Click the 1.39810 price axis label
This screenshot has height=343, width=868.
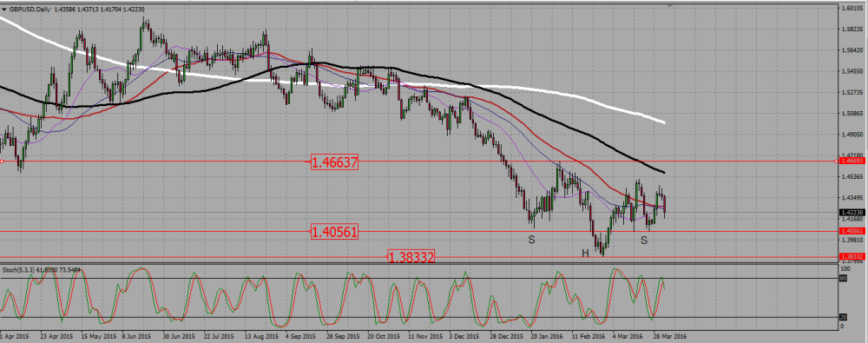pyautogui.click(x=852, y=240)
